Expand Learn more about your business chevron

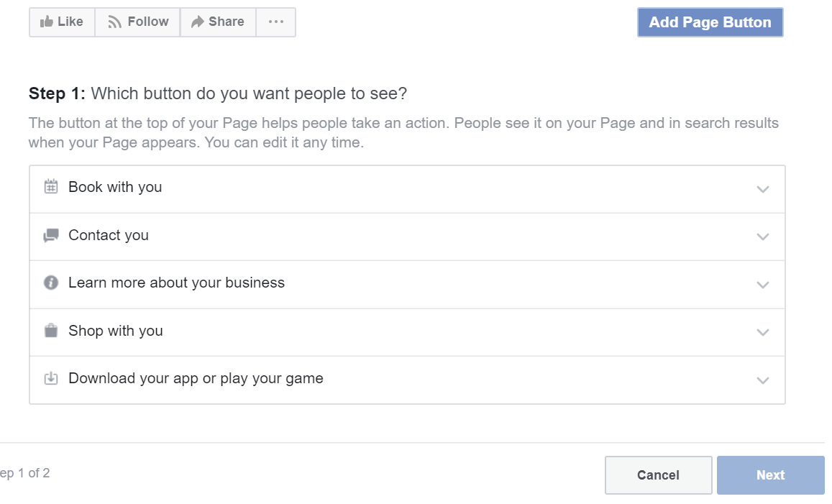pyautogui.click(x=763, y=285)
